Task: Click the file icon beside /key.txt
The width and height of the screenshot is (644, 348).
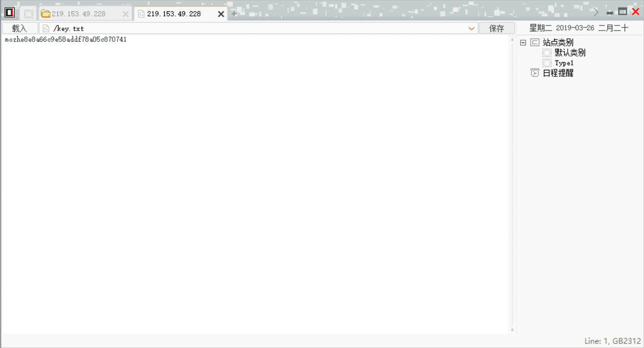Action: tap(46, 28)
